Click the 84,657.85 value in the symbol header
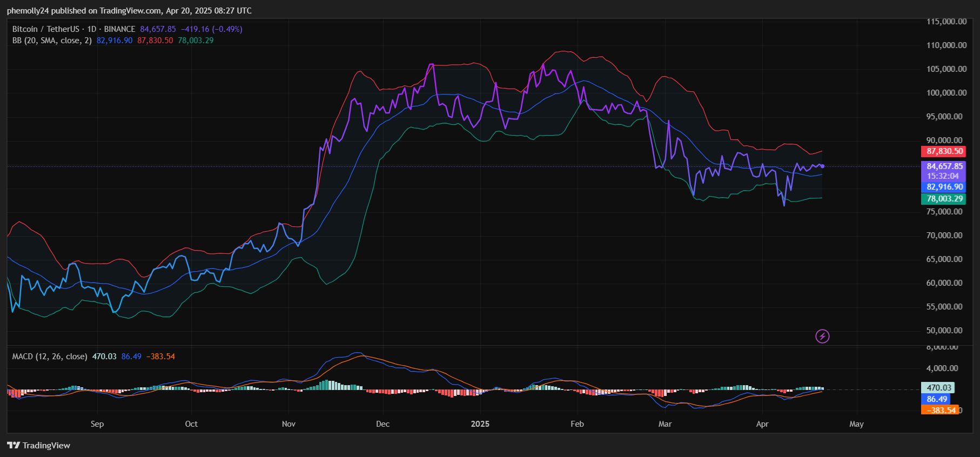The height and width of the screenshot is (457, 980). click(158, 29)
